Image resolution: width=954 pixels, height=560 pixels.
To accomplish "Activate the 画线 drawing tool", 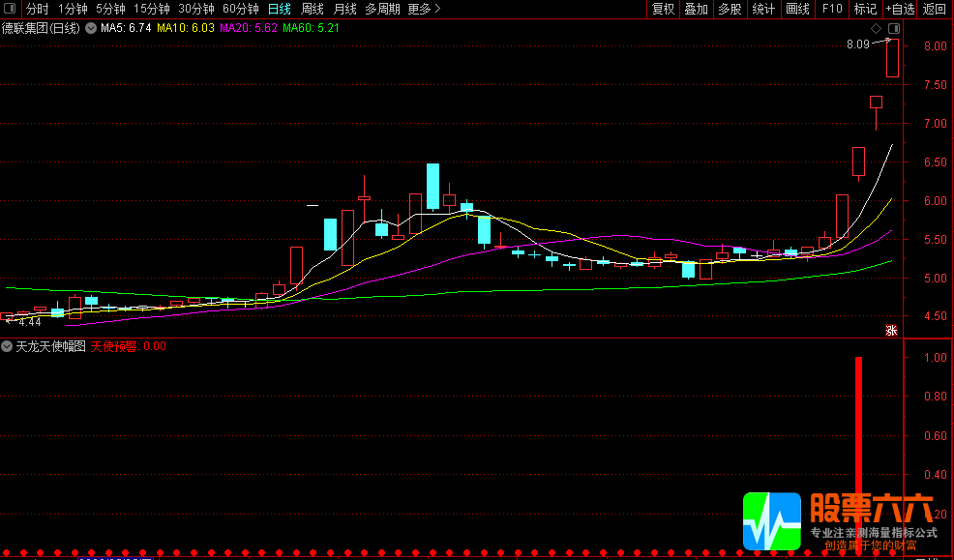I will tap(797, 9).
